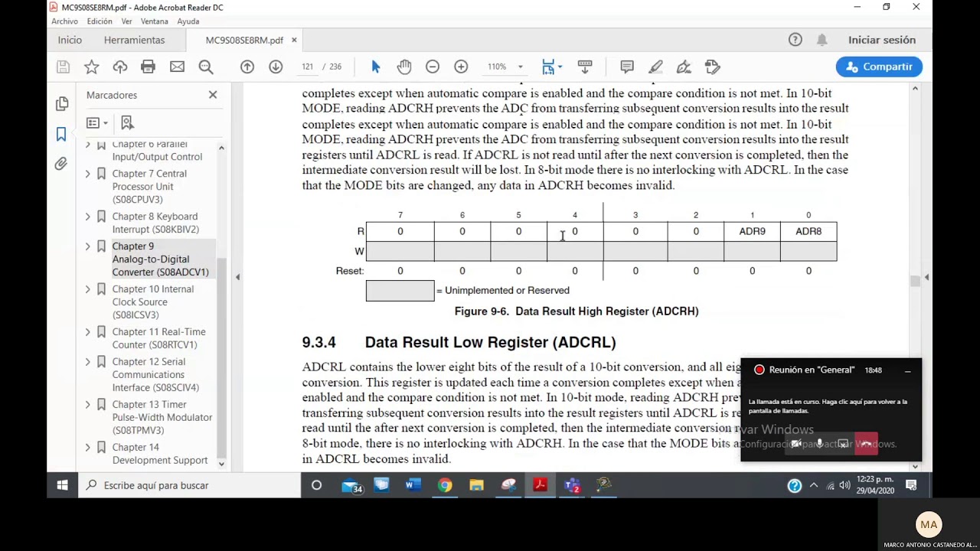Viewport: 980px width, 551px height.
Task: Open the find text search tool
Action: [206, 67]
